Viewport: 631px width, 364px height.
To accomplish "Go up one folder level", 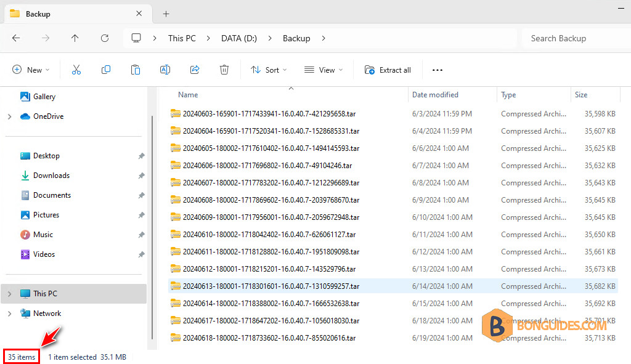I will (x=75, y=38).
